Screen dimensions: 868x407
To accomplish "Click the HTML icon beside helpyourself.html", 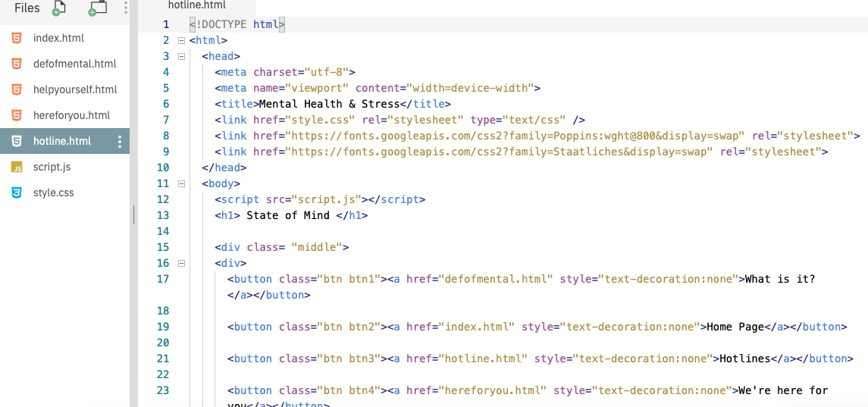I will (17, 89).
